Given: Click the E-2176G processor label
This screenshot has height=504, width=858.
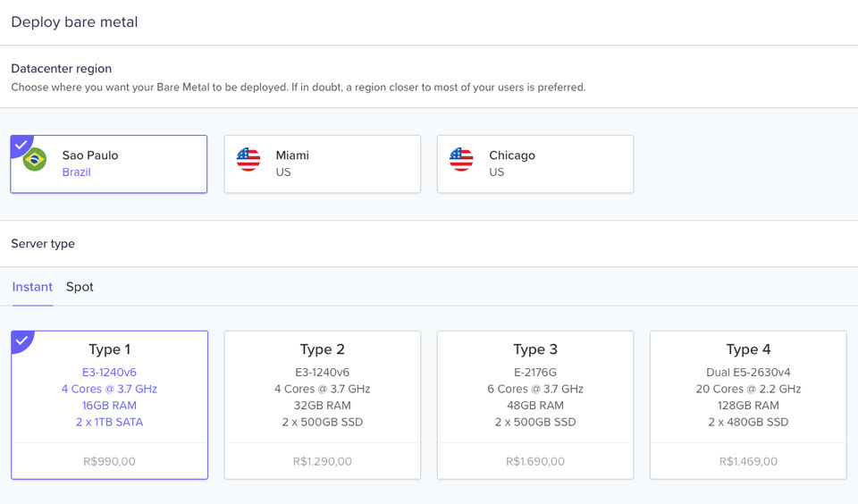Looking at the screenshot, I should tap(535, 372).
